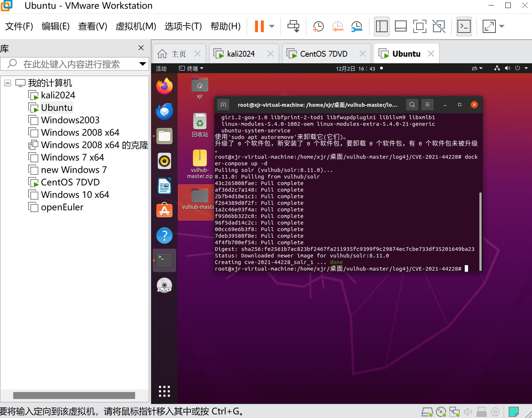Toggle the library sidebar view icon
Viewport: 532px width, 418px height.
click(382, 26)
